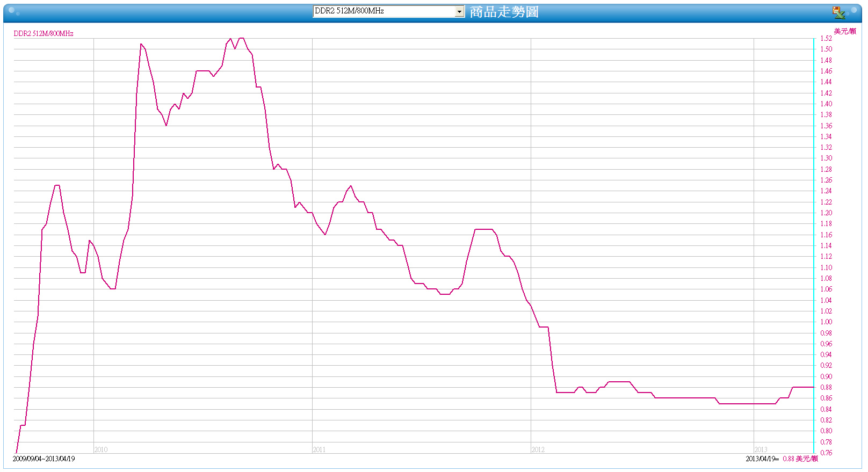Click the 2010 year label on x-axis
The height and width of the screenshot is (472, 868).
pyautogui.click(x=101, y=449)
